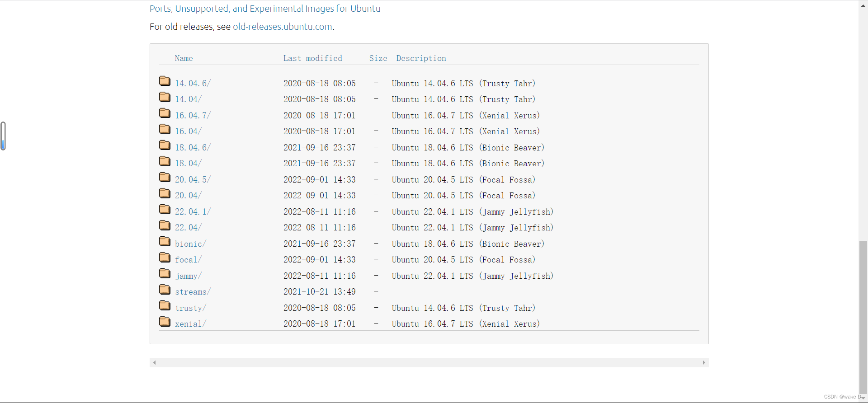Select the bionic/ row description text
The height and width of the screenshot is (403, 868).
(x=468, y=244)
